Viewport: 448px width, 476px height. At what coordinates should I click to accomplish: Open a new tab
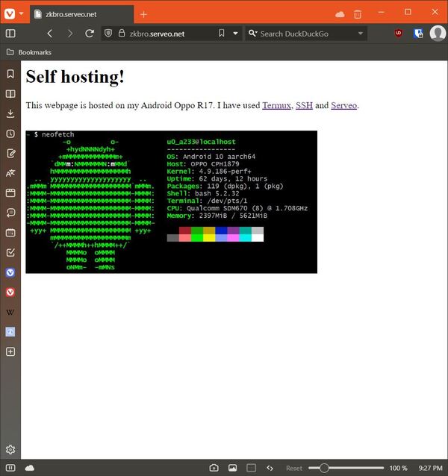pos(144,14)
